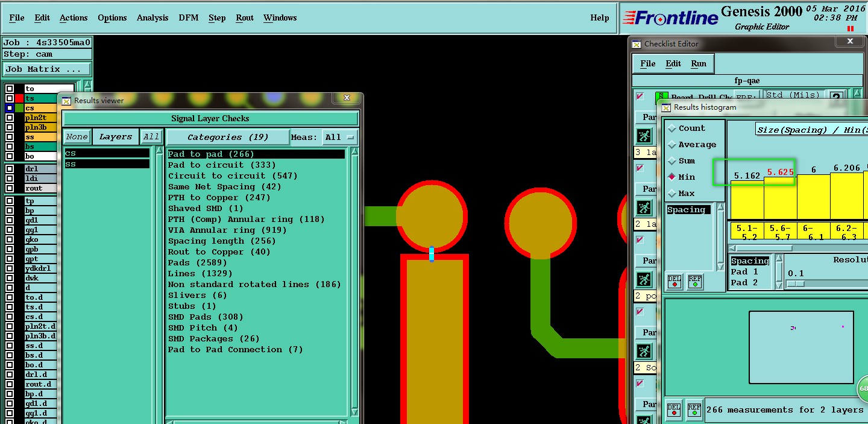The width and height of the screenshot is (868, 424).
Task: Click the red pause indicator under the clock
Action: click(851, 28)
